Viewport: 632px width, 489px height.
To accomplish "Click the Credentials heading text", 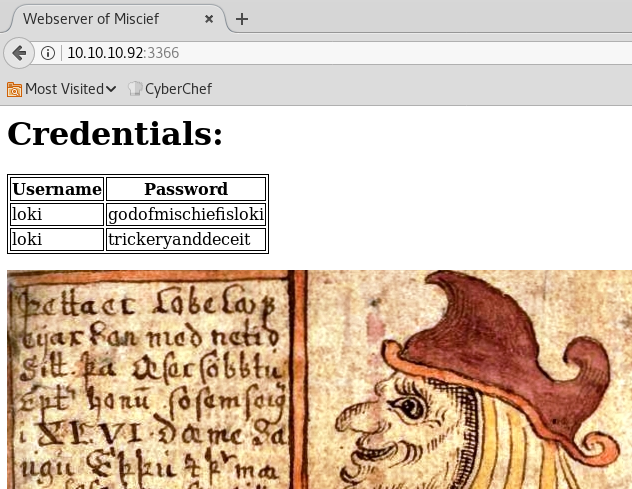I will 115,133.
